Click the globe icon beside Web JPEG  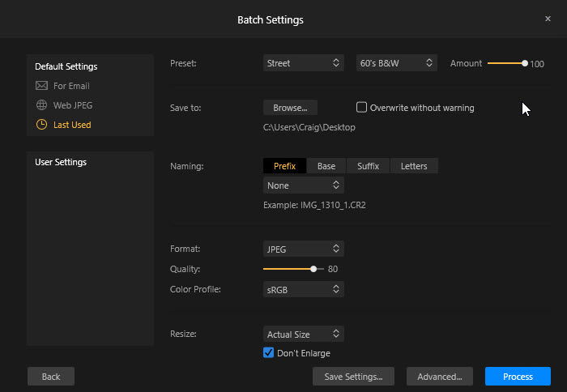coord(42,105)
